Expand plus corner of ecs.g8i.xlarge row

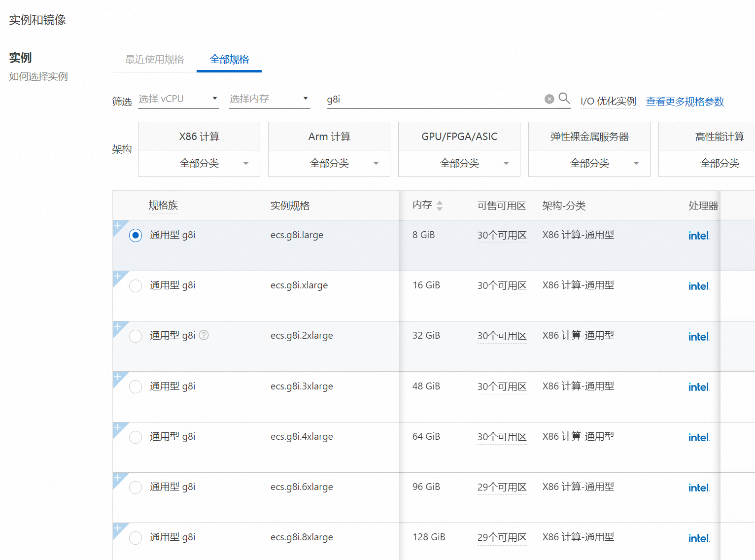click(x=118, y=276)
